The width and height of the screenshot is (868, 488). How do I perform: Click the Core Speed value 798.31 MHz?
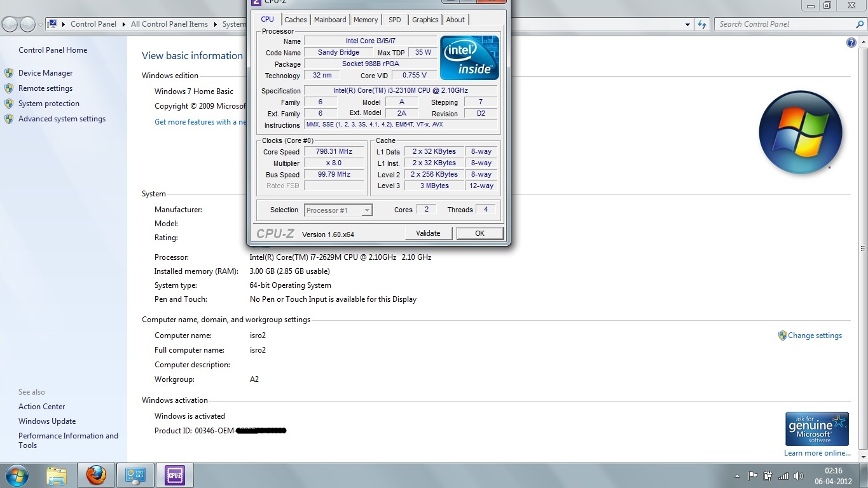tap(334, 152)
